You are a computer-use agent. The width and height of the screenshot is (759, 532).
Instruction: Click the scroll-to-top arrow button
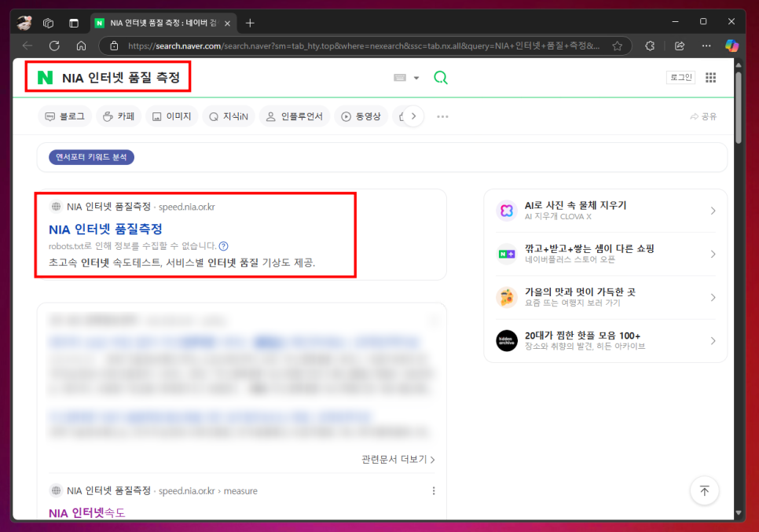[x=704, y=491]
